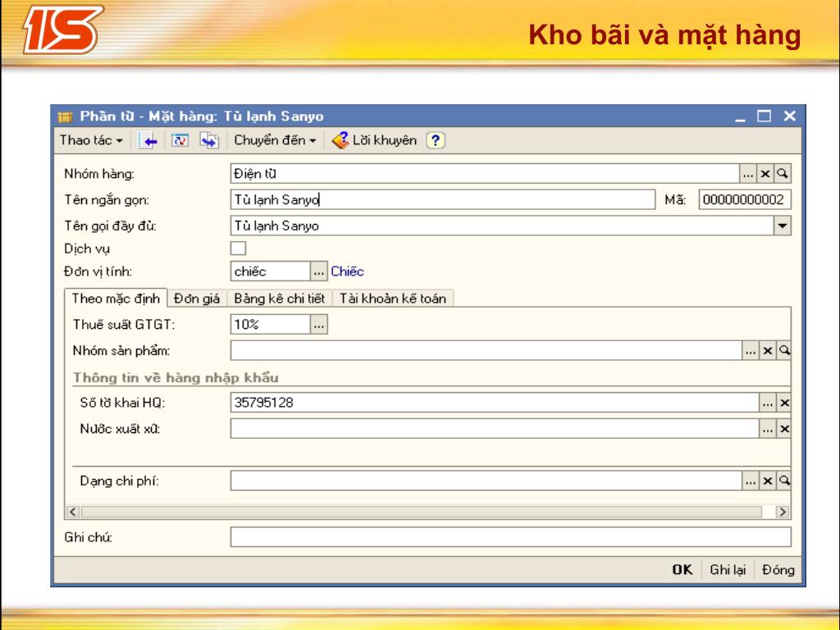The height and width of the screenshot is (630, 840).
Task: Switch to the Theo mặc định tab
Action: (116, 299)
